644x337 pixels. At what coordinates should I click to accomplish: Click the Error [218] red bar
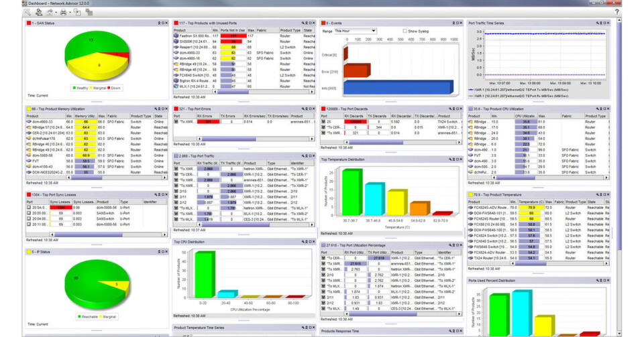pyautogui.click(x=356, y=70)
